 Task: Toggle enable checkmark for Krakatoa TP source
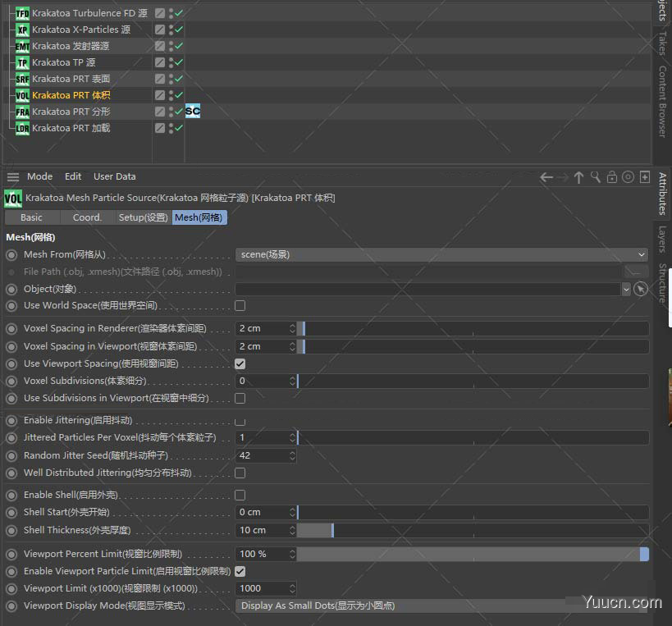point(179,62)
